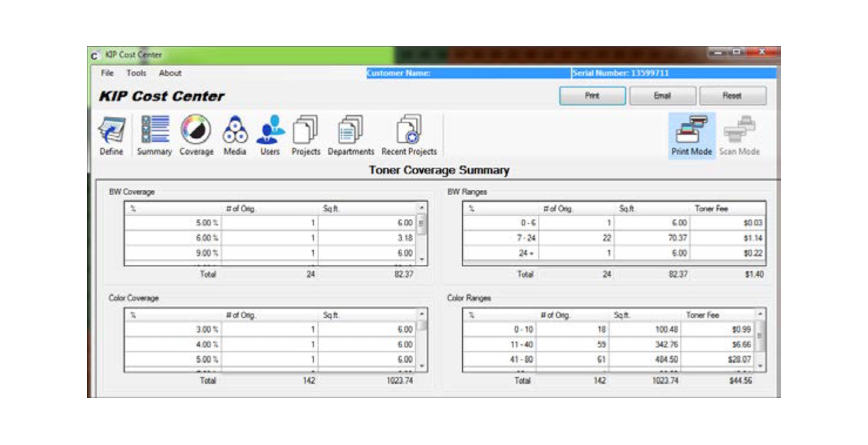868x445 pixels.
Task: Open the Tools menu
Action: point(136,73)
